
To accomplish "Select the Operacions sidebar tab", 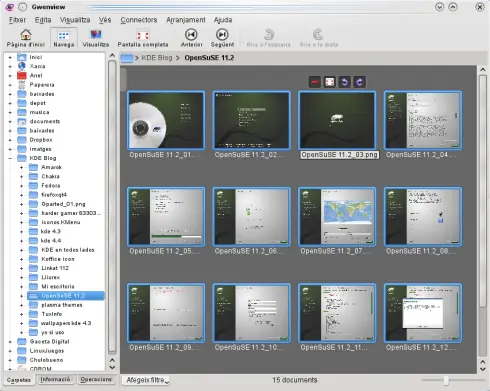I will tap(96, 379).
